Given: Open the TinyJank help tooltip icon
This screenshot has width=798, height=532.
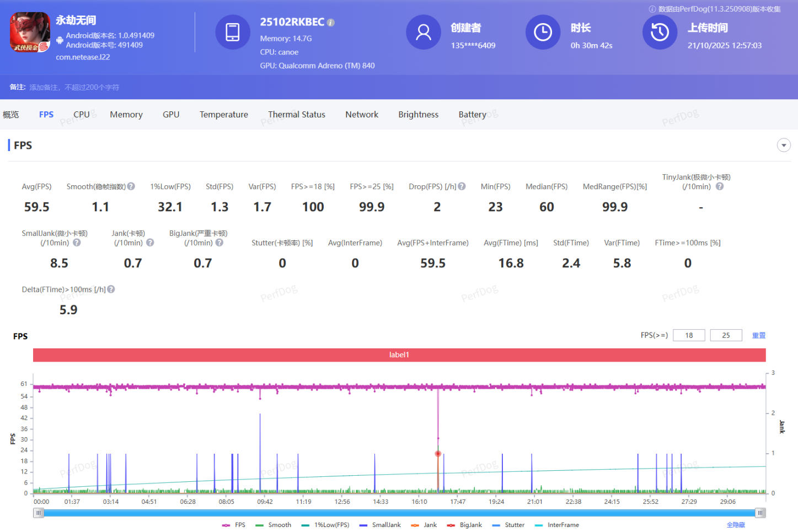Looking at the screenshot, I should click(720, 186).
